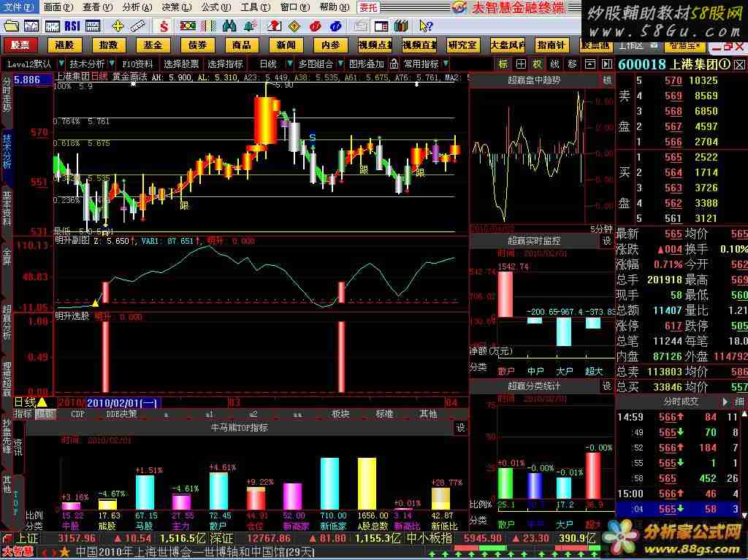Click the F10资料 button
Image resolution: width=748 pixels, height=560 pixels.
(137, 64)
